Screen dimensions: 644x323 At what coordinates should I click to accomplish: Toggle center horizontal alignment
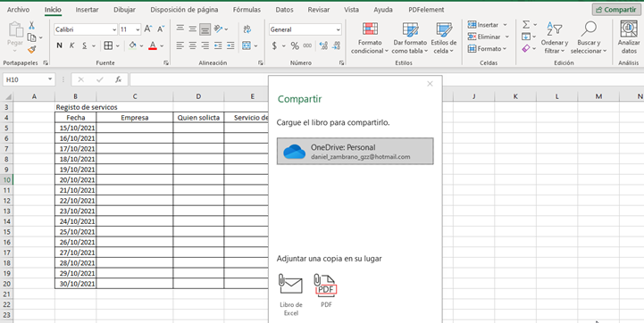(x=193, y=46)
